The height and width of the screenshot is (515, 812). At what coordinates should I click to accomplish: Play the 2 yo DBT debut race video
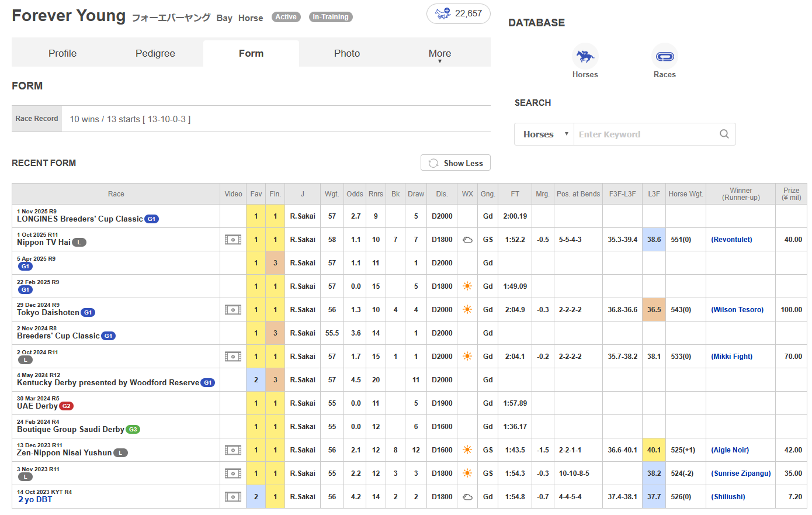point(233,497)
